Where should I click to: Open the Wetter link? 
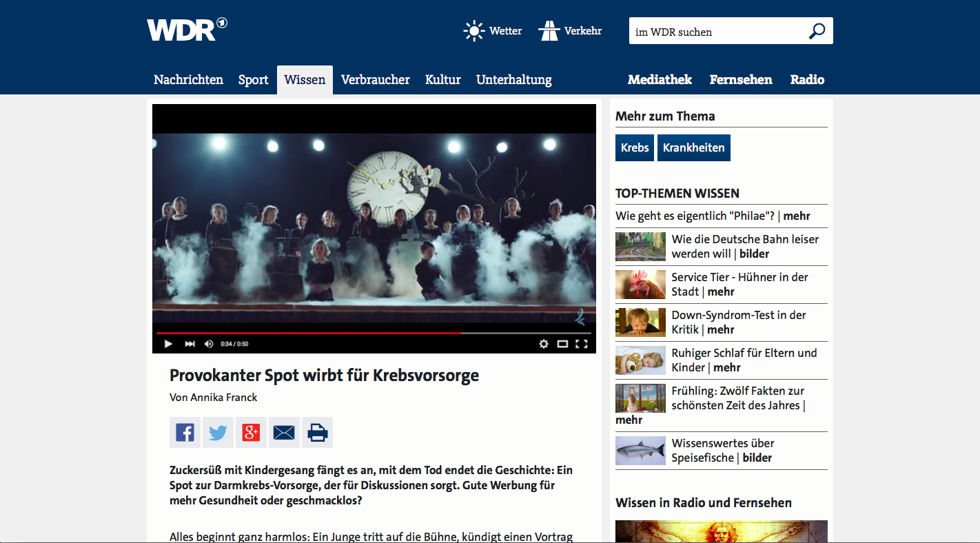click(506, 31)
